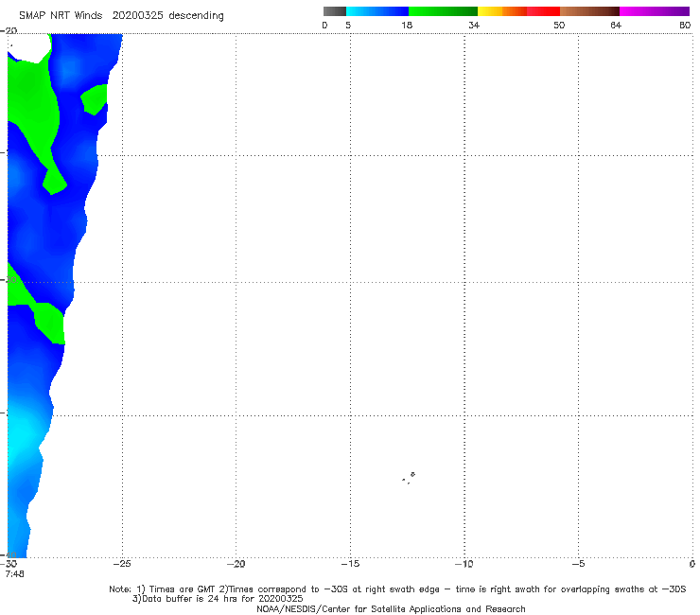Click the brown segment of the color bar
Viewport: 700px width, 615px height.
coord(589,11)
